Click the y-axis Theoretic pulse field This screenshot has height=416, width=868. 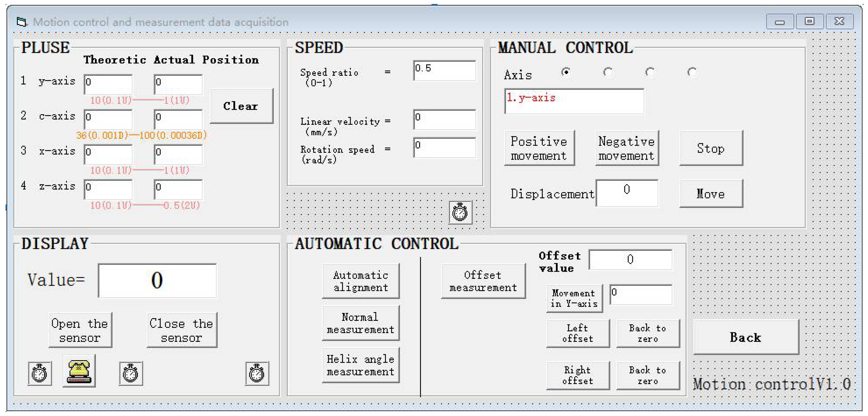(x=108, y=84)
